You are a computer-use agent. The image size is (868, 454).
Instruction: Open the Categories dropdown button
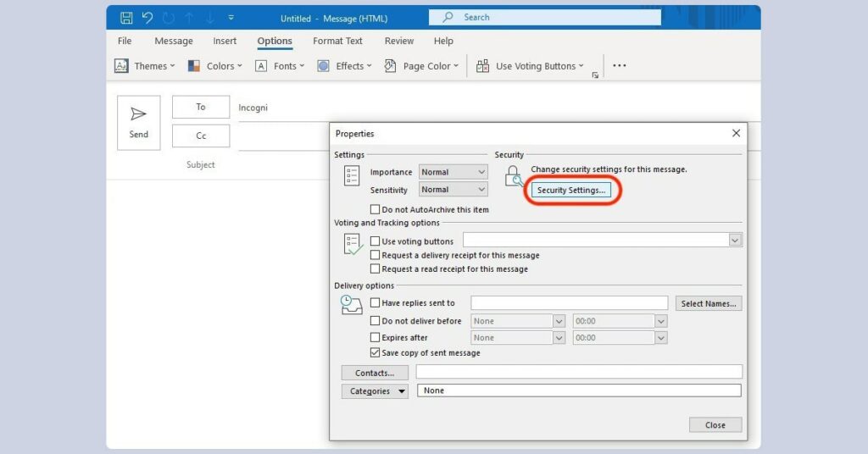(375, 391)
